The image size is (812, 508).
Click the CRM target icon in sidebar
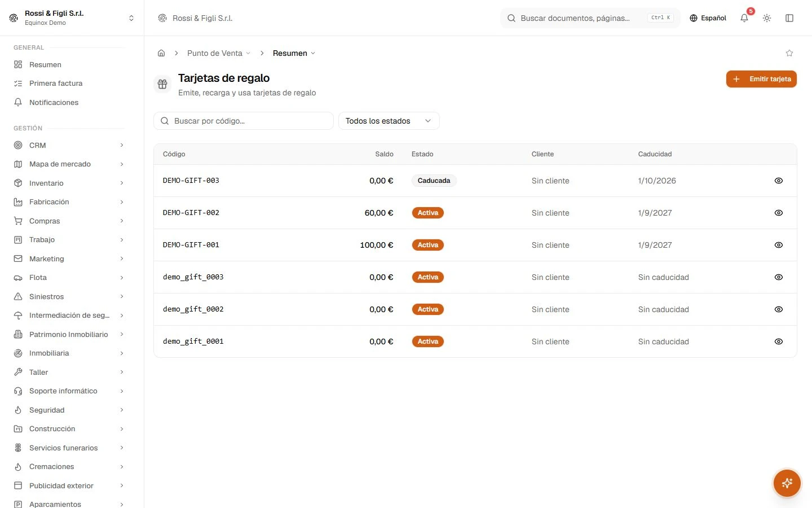click(18, 145)
